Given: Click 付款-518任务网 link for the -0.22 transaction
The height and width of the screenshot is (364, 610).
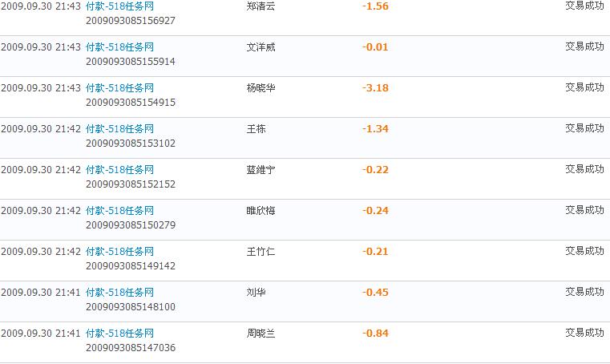Looking at the screenshot, I should pyautogui.click(x=119, y=169).
